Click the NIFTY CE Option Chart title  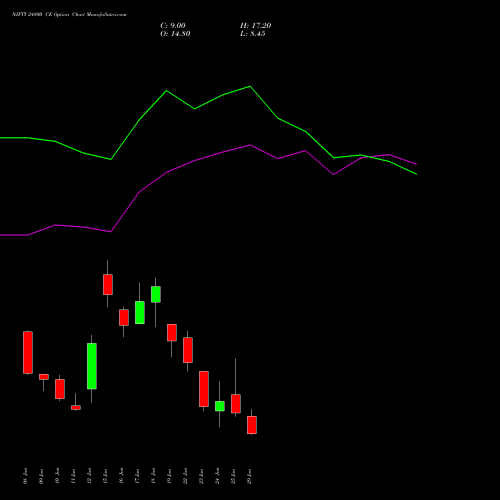click(69, 15)
